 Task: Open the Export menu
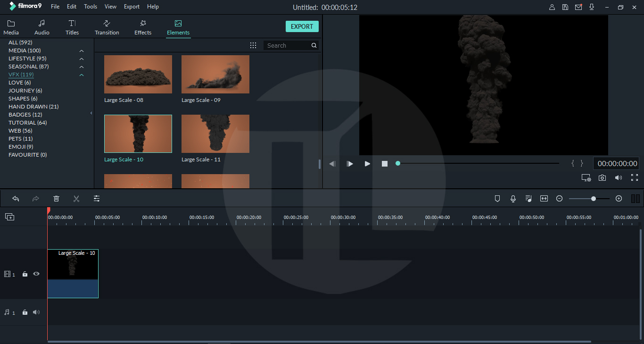(132, 7)
